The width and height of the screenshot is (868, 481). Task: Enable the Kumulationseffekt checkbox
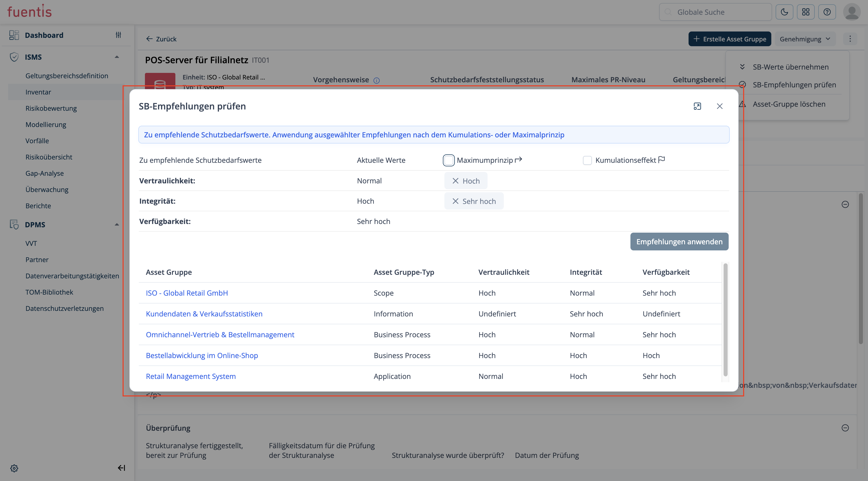coord(587,160)
